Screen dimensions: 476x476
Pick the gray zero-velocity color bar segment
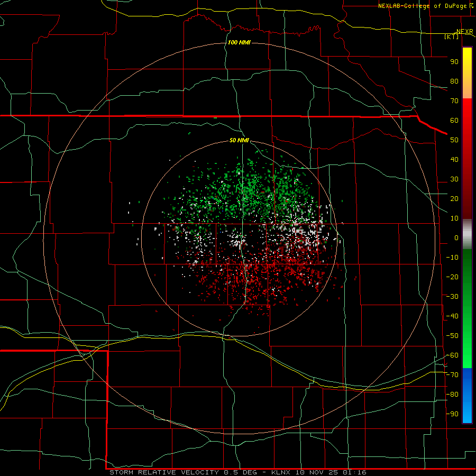[x=467, y=234]
